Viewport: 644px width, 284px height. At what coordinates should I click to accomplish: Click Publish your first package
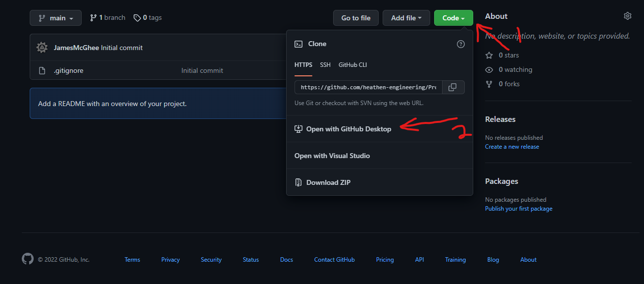(x=519, y=209)
